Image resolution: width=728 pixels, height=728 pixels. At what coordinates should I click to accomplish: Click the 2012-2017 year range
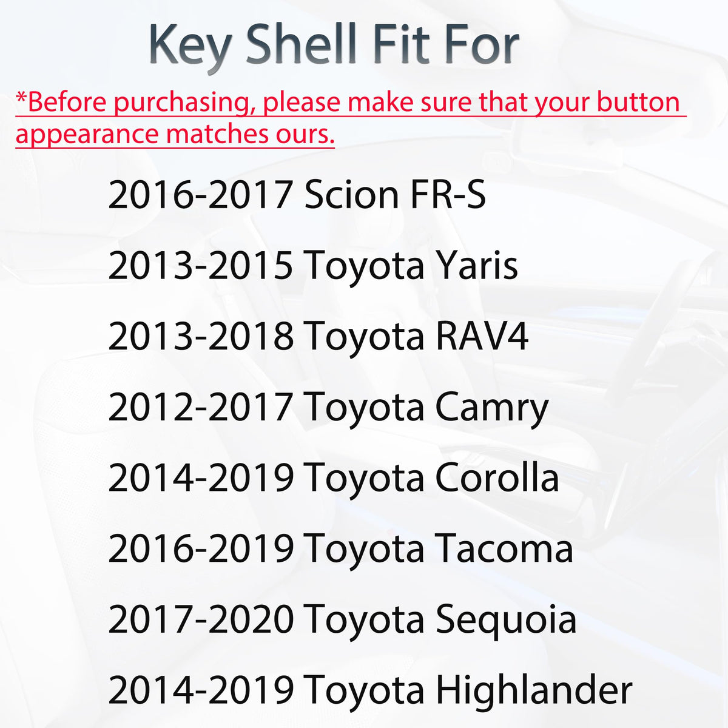pos(200,408)
